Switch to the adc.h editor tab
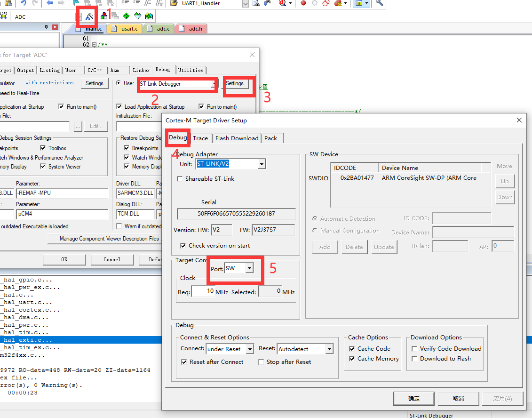Image resolution: width=532 pixels, height=418 pixels. pyautogui.click(x=191, y=29)
